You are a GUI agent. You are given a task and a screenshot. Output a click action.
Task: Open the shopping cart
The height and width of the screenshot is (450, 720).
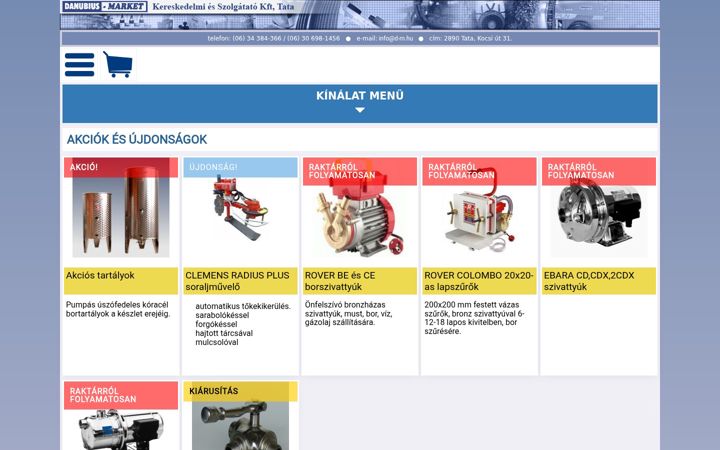tap(118, 64)
